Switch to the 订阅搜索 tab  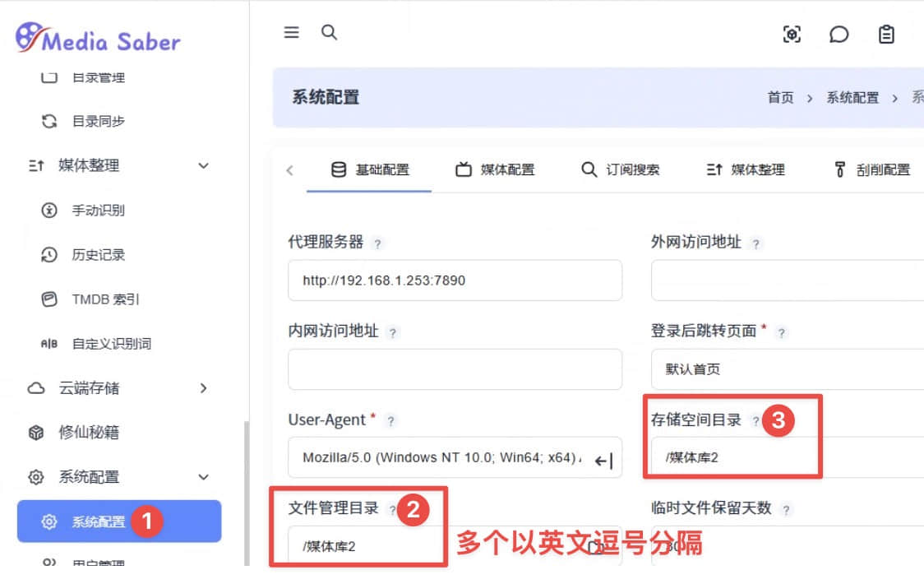click(621, 170)
